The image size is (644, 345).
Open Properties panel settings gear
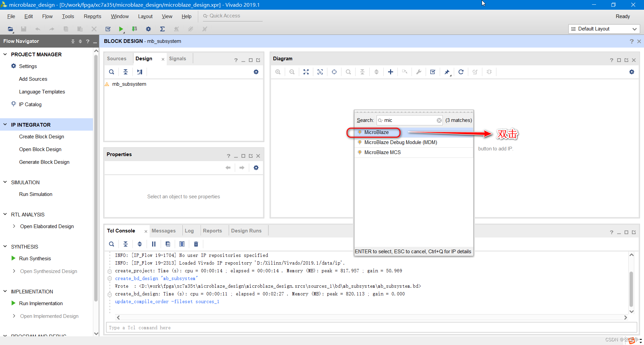click(x=256, y=168)
